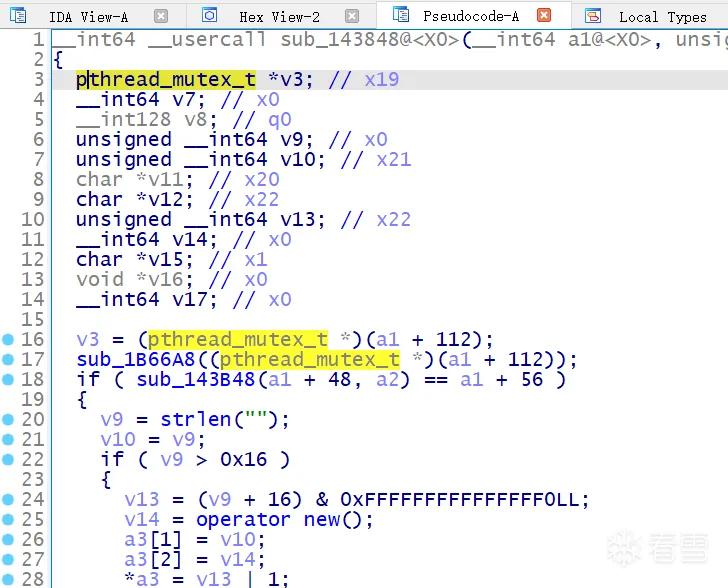Click variable v10 in its declaration
Image resolution: width=728 pixels, height=588 pixels.
coord(297,159)
